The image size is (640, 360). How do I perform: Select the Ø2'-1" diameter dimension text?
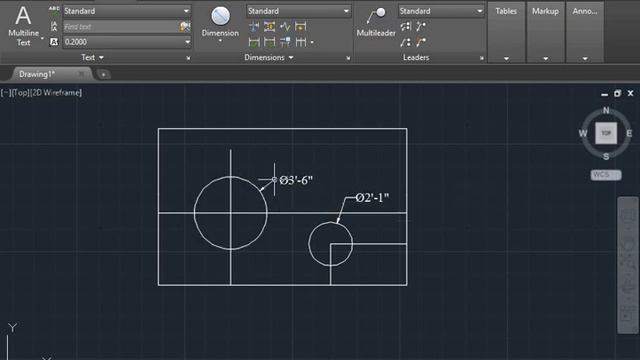coord(372,198)
